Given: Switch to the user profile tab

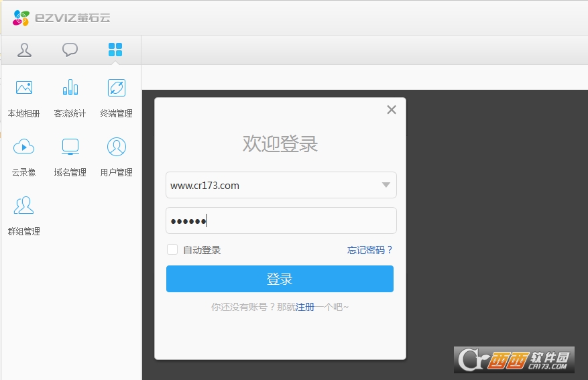Looking at the screenshot, I should coord(25,50).
